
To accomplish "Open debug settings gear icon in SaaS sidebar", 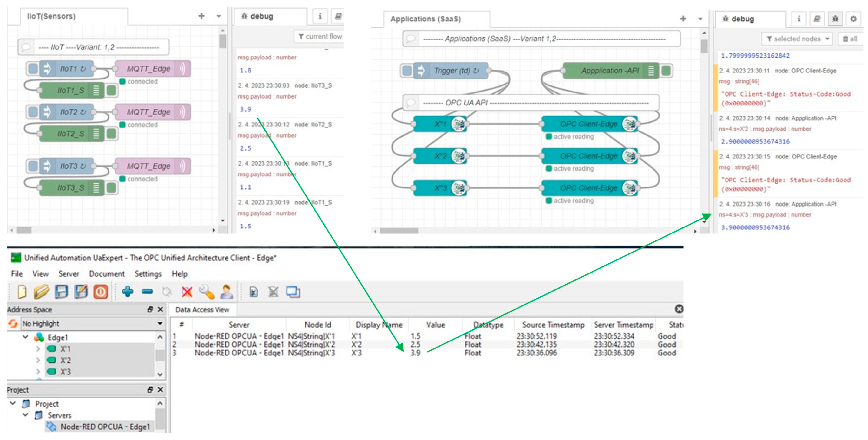I will click(x=853, y=19).
